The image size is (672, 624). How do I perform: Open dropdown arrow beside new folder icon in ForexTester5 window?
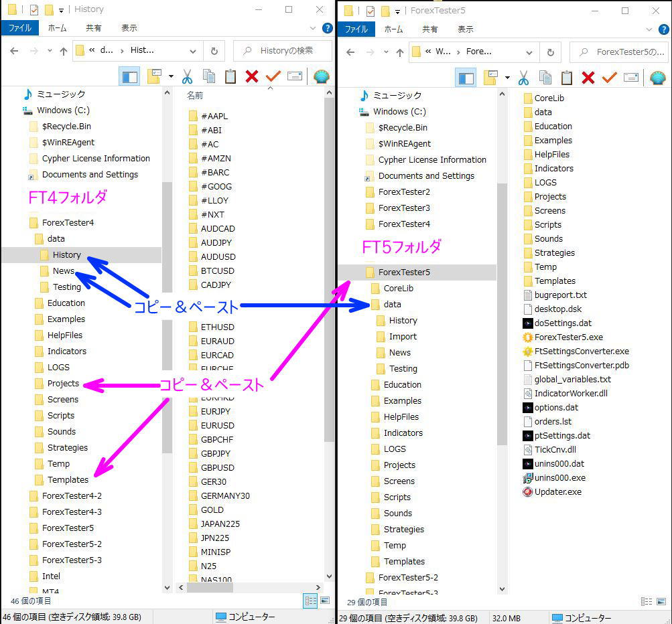[507, 78]
